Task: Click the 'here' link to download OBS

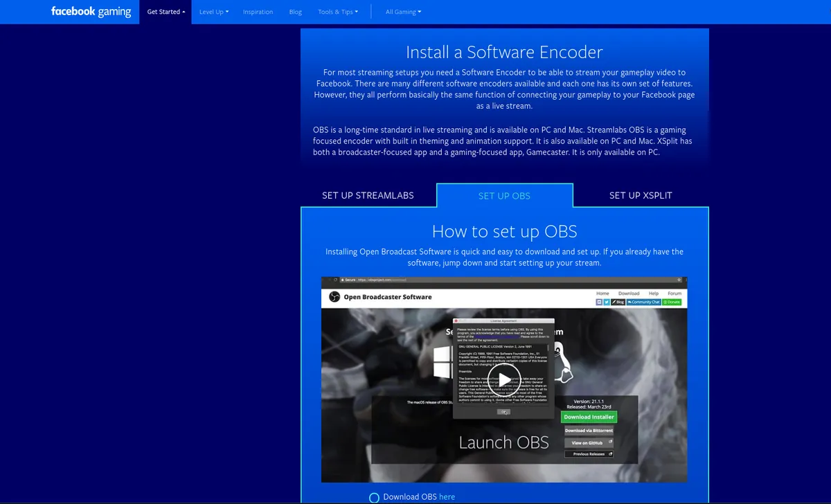Action: tap(447, 497)
